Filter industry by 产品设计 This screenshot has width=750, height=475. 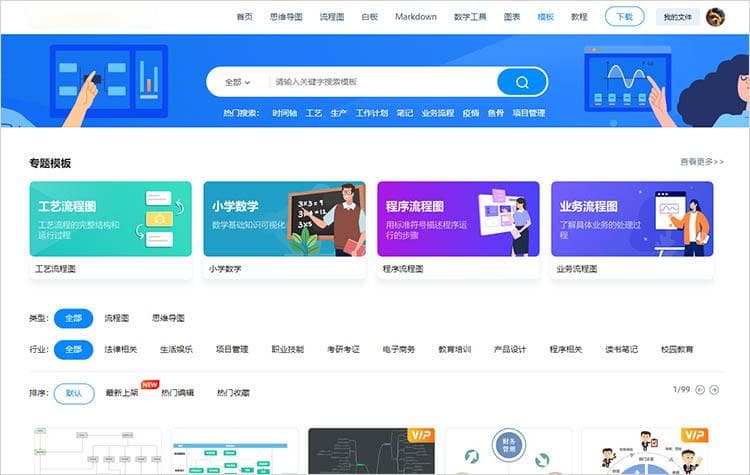pyautogui.click(x=510, y=349)
